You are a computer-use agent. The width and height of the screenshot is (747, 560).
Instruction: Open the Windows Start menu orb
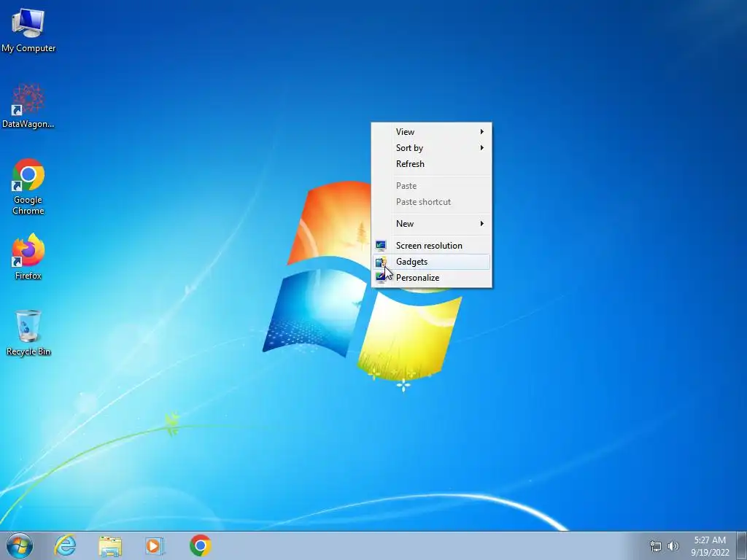(20, 545)
